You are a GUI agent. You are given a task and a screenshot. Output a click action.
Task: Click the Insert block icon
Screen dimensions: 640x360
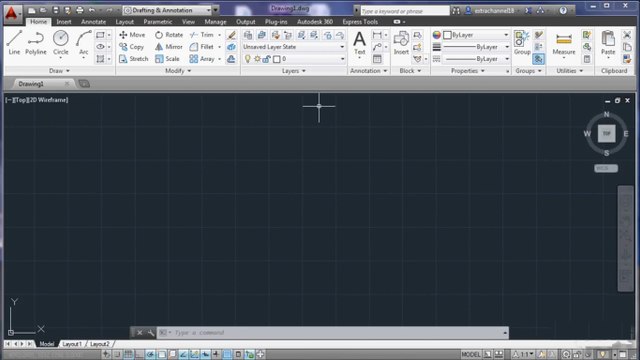pyautogui.click(x=401, y=42)
